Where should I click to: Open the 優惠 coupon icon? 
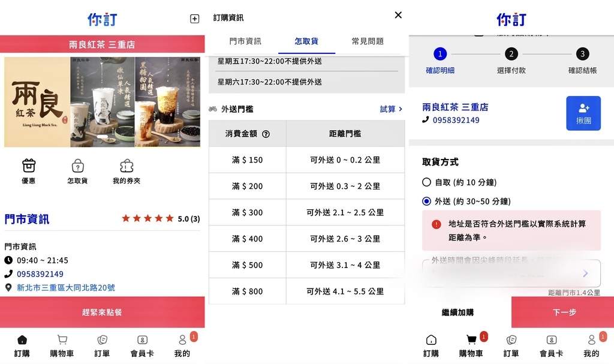tap(28, 170)
